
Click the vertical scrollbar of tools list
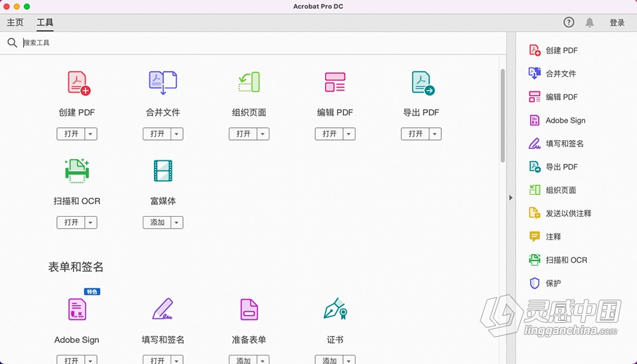tap(502, 115)
